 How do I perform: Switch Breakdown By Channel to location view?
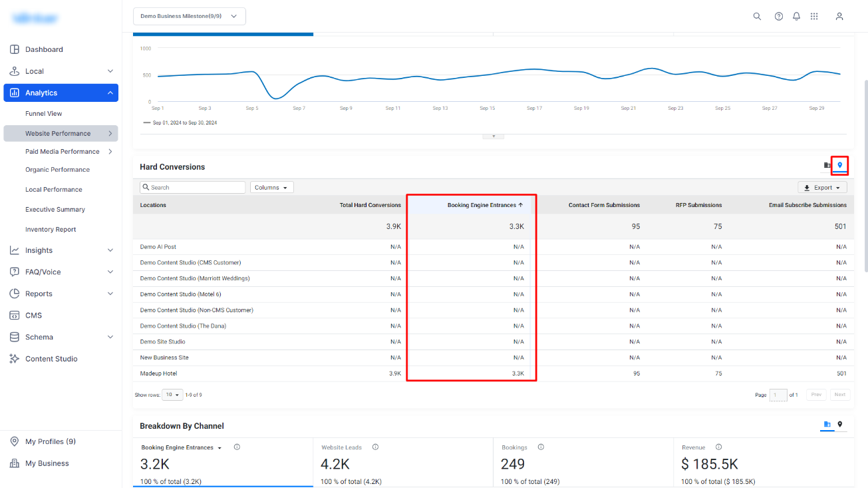[x=840, y=425]
